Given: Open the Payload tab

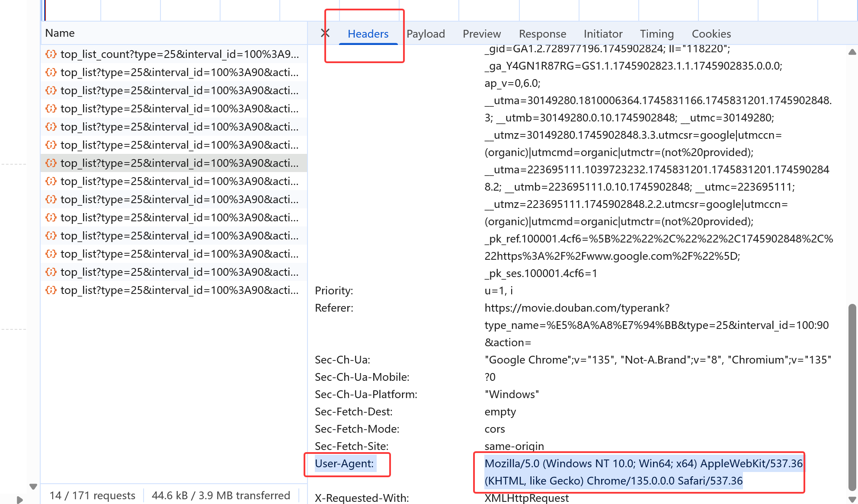Looking at the screenshot, I should point(426,34).
